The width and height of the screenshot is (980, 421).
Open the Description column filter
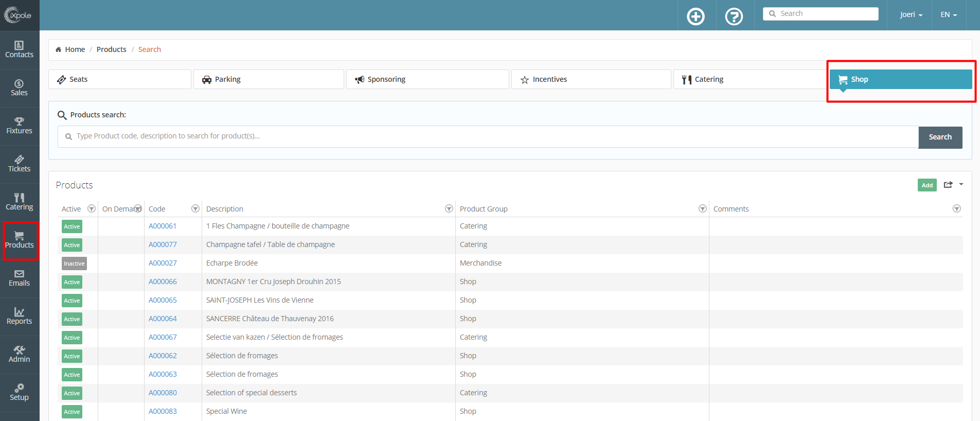click(x=449, y=208)
